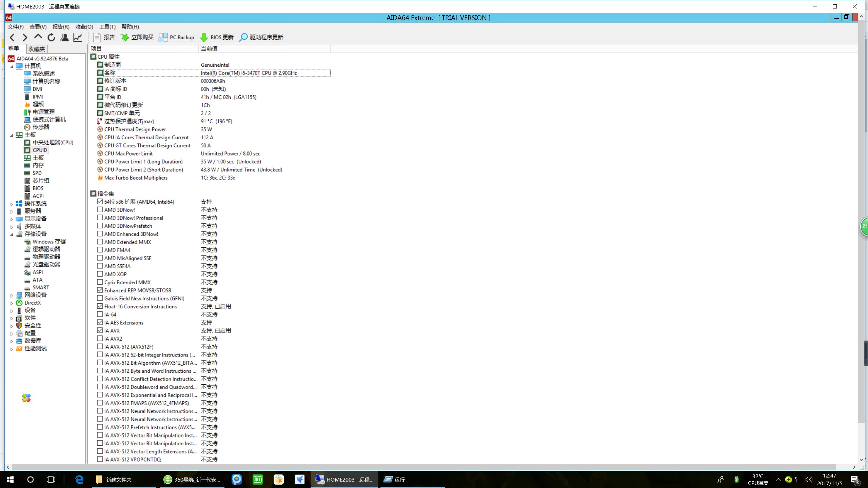This screenshot has height=488, width=868.
Task: Toggle the IA AES Extensions checkbox
Action: point(100,322)
